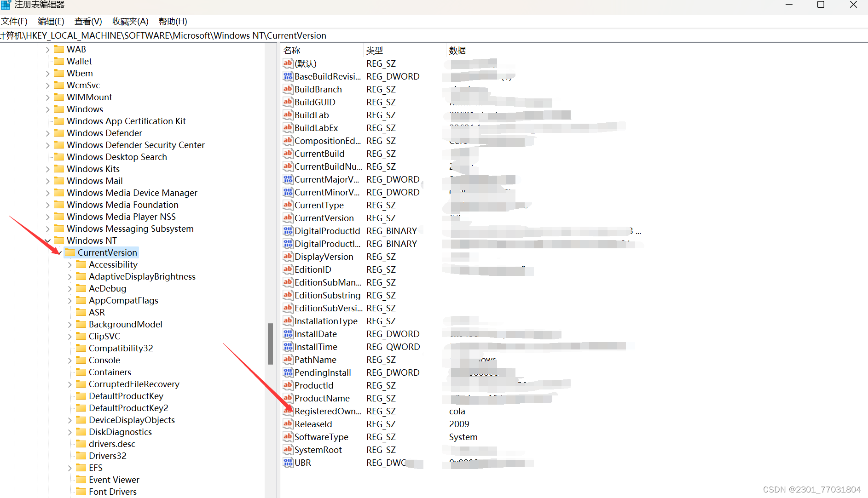The image size is (868, 498).
Task: Select the Font Drivers folder icon
Action: tap(81, 491)
